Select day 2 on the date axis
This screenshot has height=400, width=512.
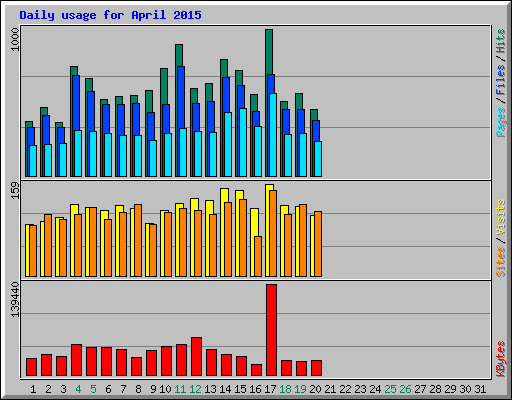(x=48, y=389)
